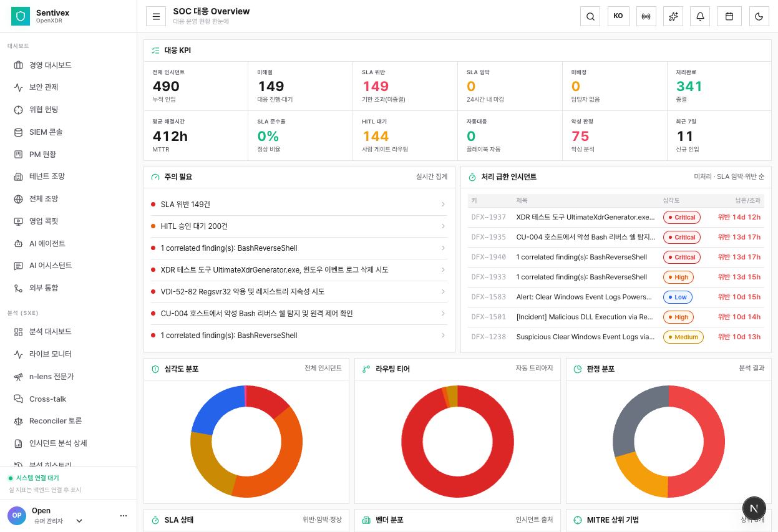Click the monitor icon beside 영업 콕핏
The image size is (778, 532).
coord(18,221)
